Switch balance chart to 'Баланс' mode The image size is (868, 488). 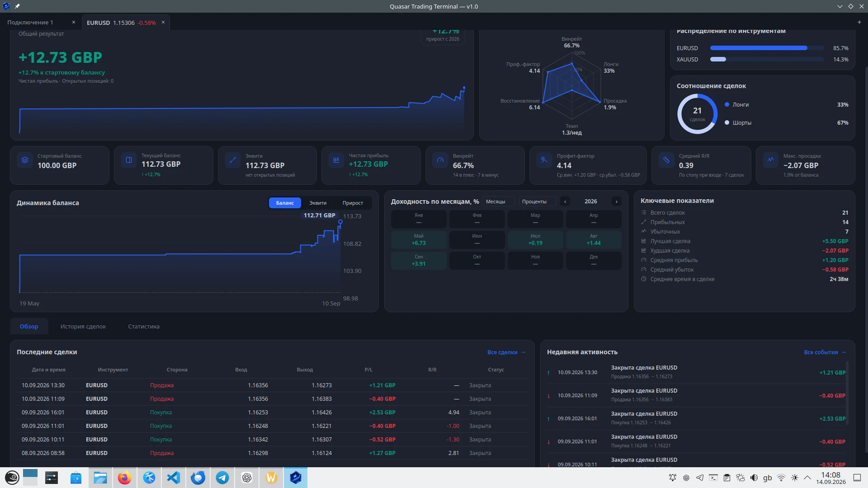(x=285, y=203)
